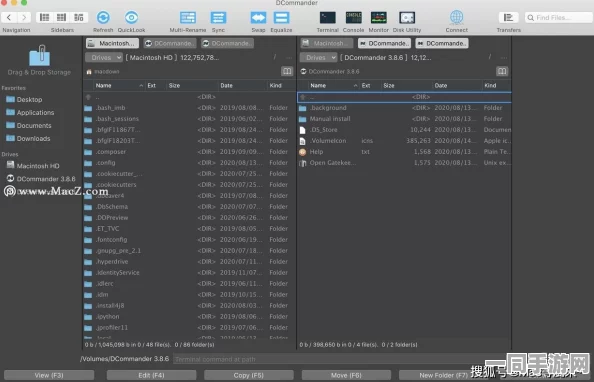Toggle the first sidebar layout icon
Screen dimensions: 594x382
point(45,17)
